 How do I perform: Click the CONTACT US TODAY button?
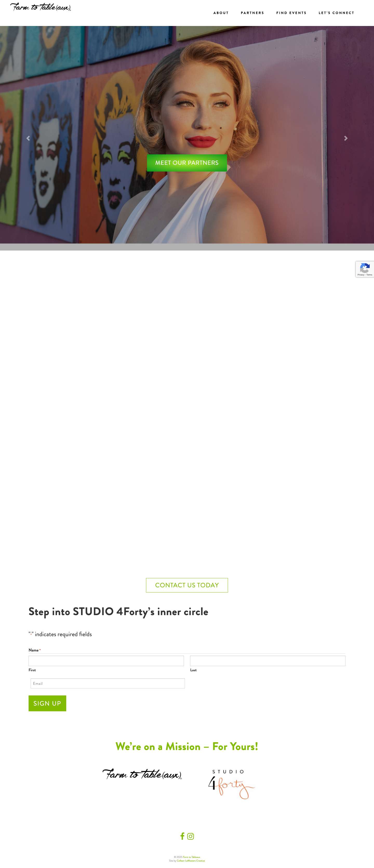[187, 585]
